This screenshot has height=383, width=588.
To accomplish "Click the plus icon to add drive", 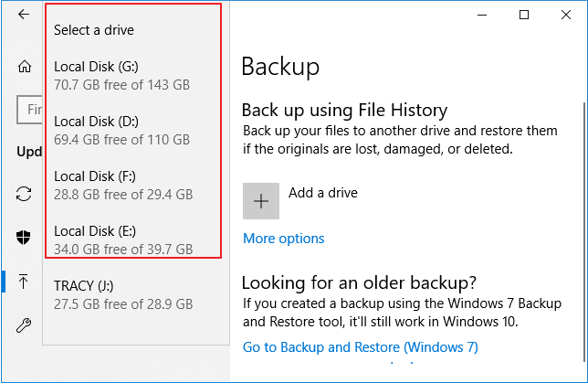I will tap(261, 201).
